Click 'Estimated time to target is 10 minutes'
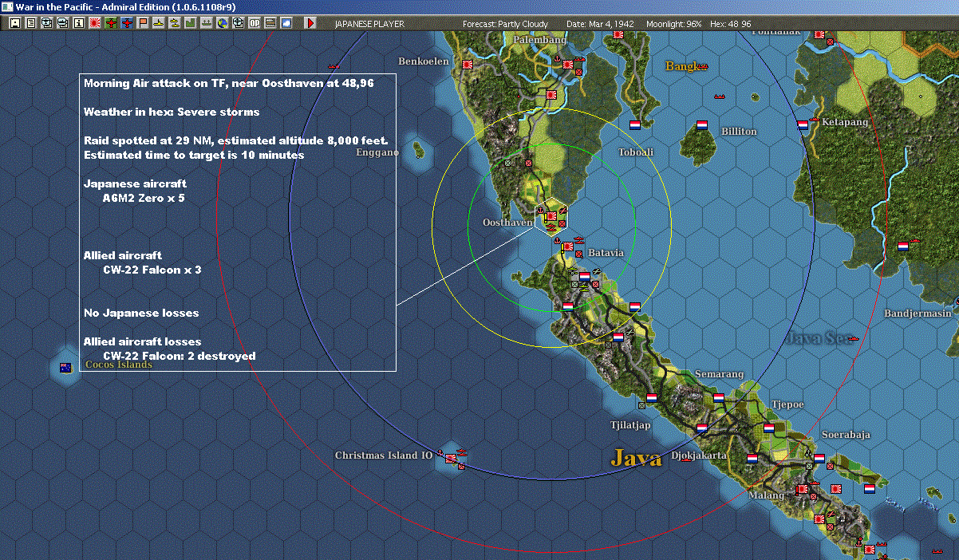959x560 pixels. pyautogui.click(x=194, y=155)
